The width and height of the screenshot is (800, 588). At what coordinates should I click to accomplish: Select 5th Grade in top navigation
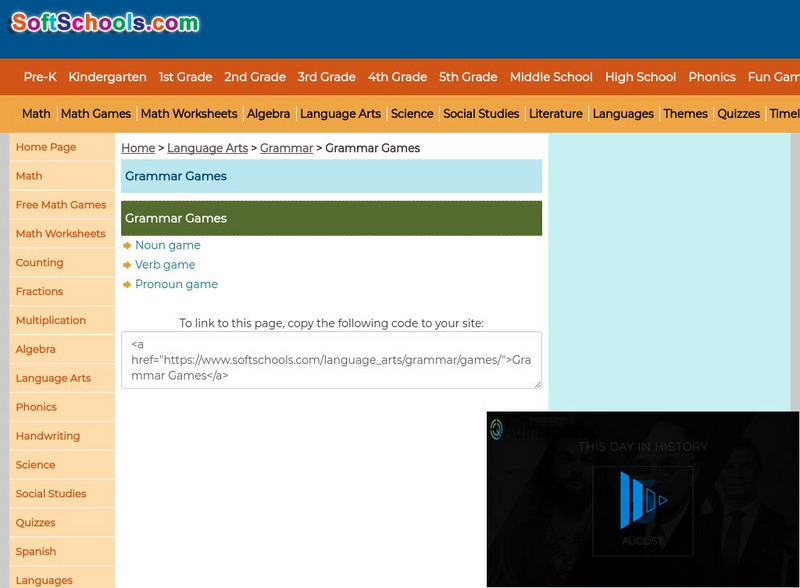click(468, 77)
